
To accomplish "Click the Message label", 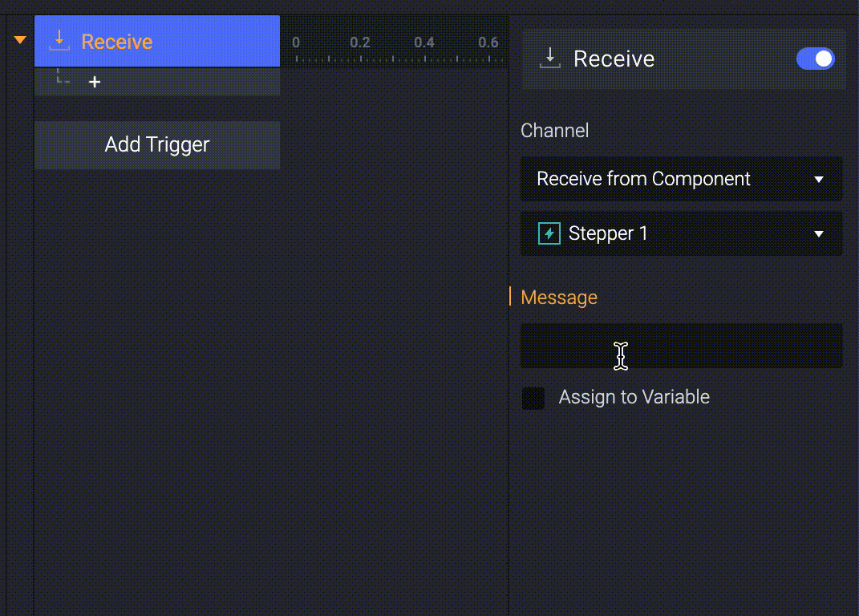I will click(559, 297).
